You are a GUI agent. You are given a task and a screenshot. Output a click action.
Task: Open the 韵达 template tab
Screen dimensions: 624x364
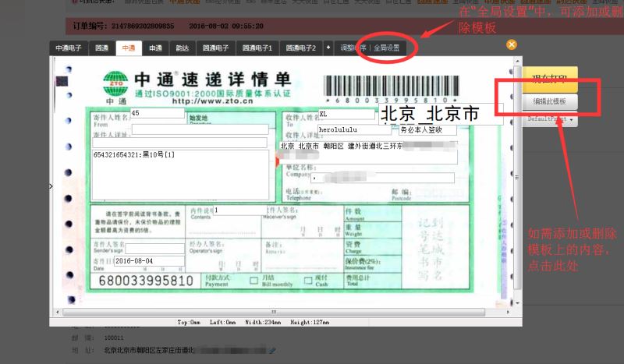(x=183, y=48)
